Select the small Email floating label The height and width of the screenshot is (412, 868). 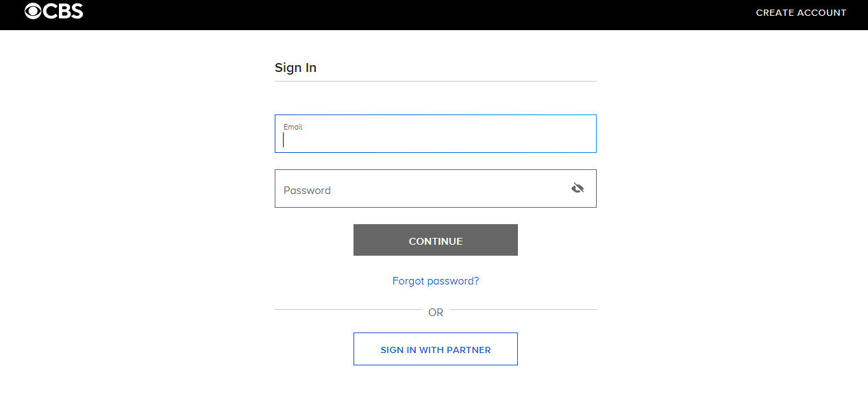pos(293,127)
